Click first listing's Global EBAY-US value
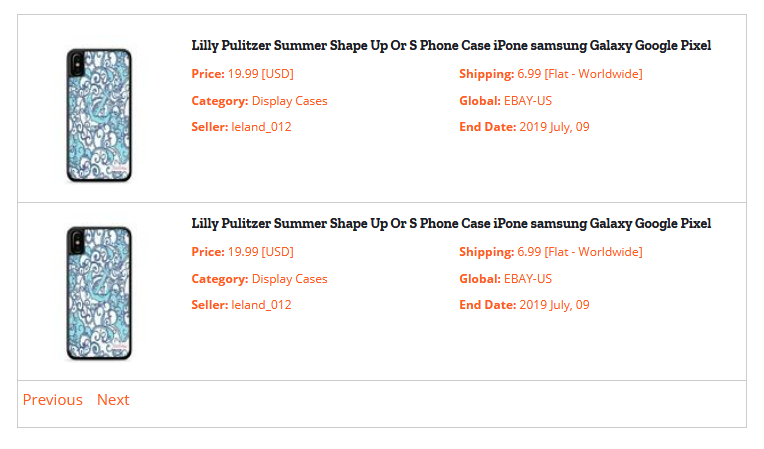Image resolution: width=764 pixels, height=449 pixels. click(x=528, y=101)
